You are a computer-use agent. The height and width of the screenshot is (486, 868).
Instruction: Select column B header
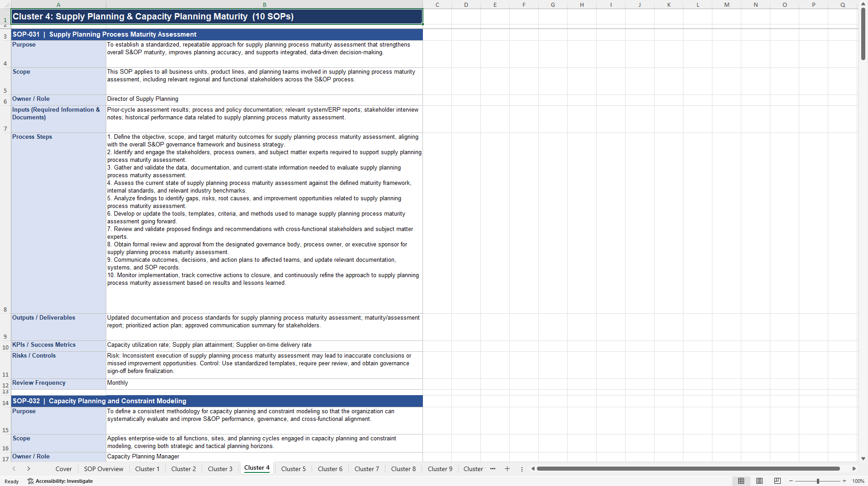[265, 5]
